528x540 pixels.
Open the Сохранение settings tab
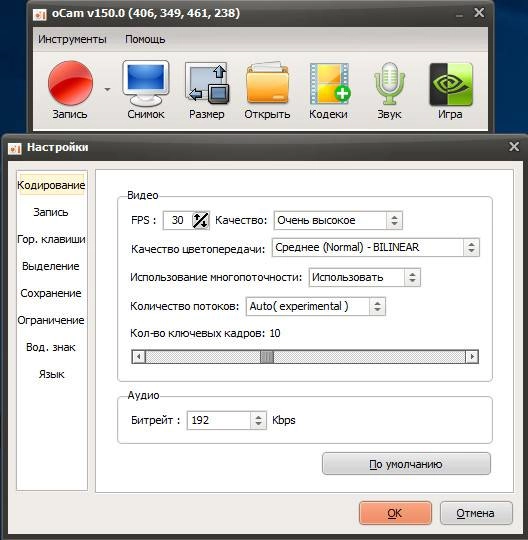51,293
